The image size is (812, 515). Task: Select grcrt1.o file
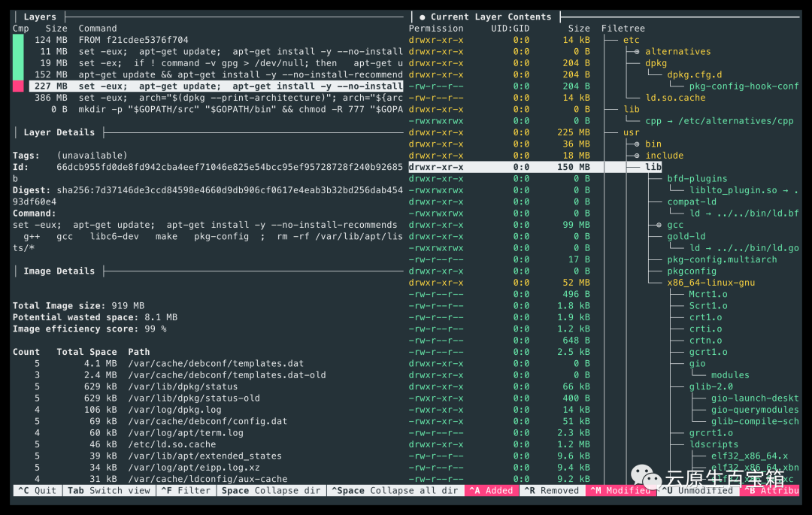click(710, 433)
